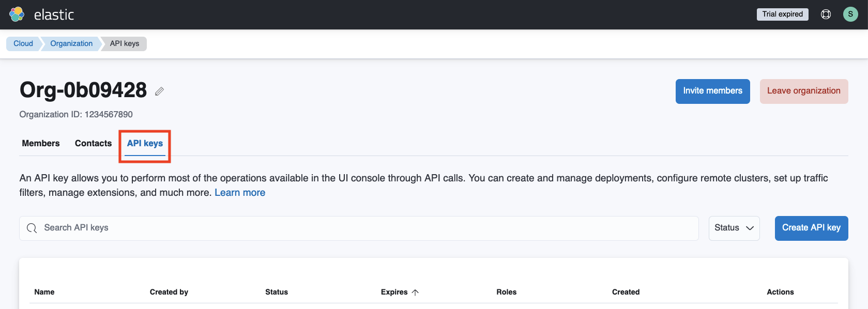This screenshot has height=309, width=868.
Task: Click the API keys breadcrumb
Action: point(125,43)
